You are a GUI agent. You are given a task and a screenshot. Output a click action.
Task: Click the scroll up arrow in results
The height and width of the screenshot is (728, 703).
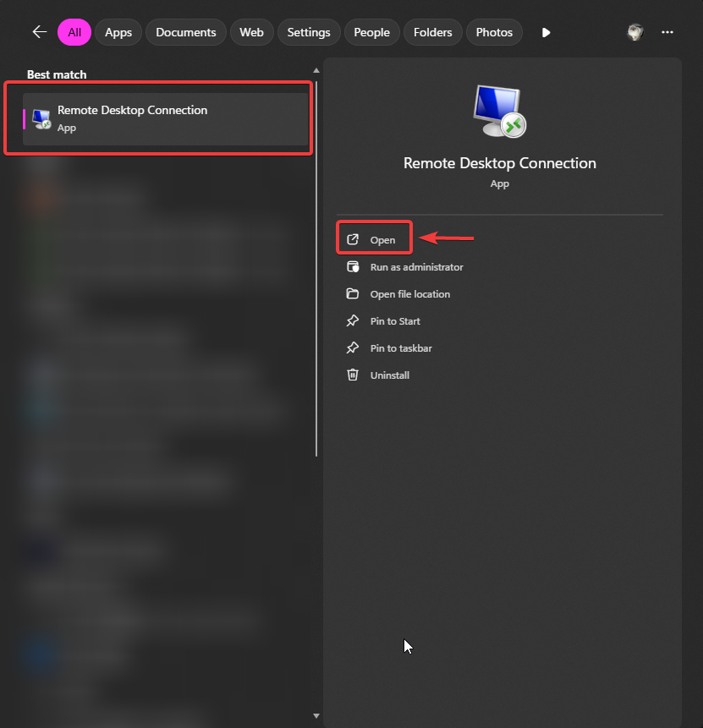coord(316,70)
